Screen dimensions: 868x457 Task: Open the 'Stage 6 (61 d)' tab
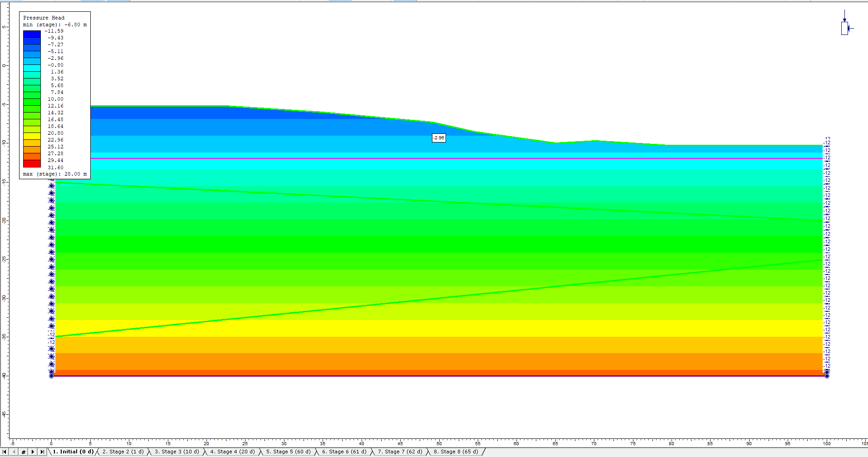(x=344, y=452)
